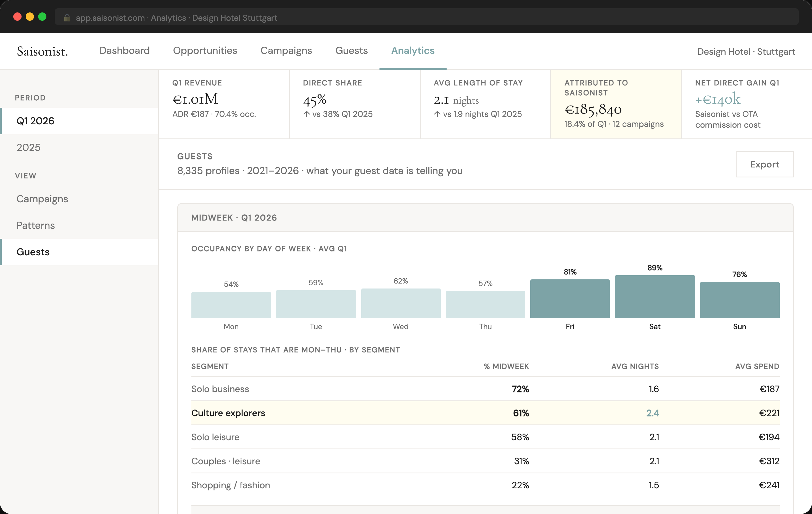
Task: Click the padlock icon in the address bar
Action: pyautogui.click(x=67, y=18)
